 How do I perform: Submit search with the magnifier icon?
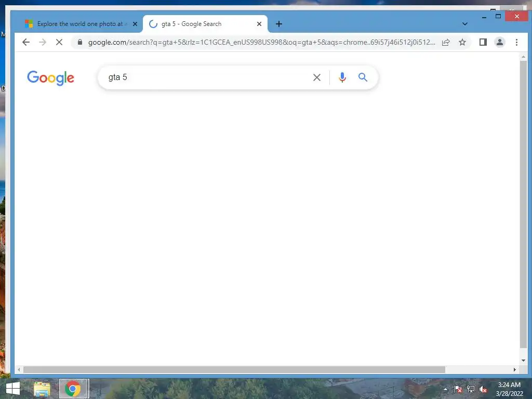[363, 77]
